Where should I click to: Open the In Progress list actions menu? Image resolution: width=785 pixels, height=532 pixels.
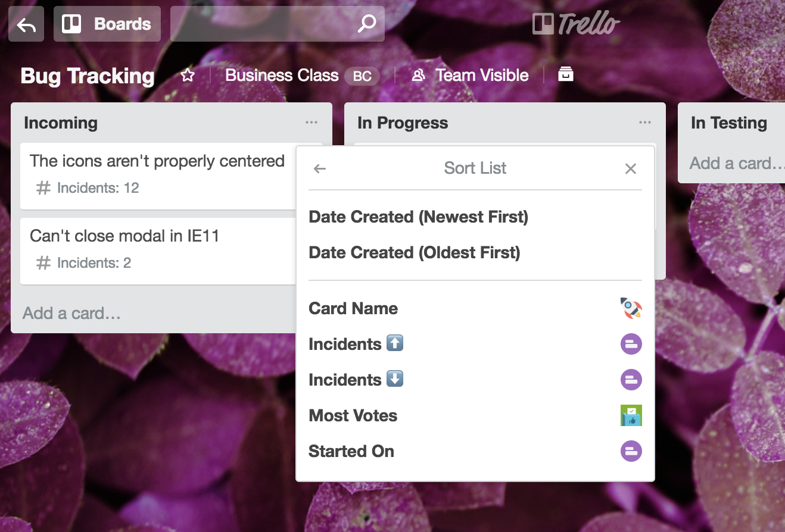click(x=644, y=123)
